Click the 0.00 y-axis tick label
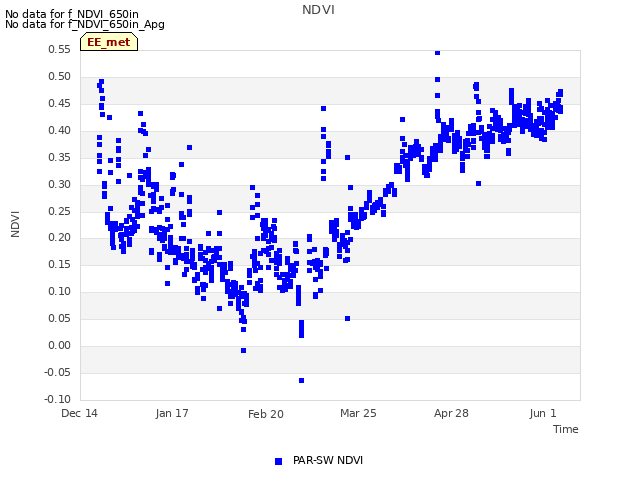The width and height of the screenshot is (640, 480). coord(60,345)
